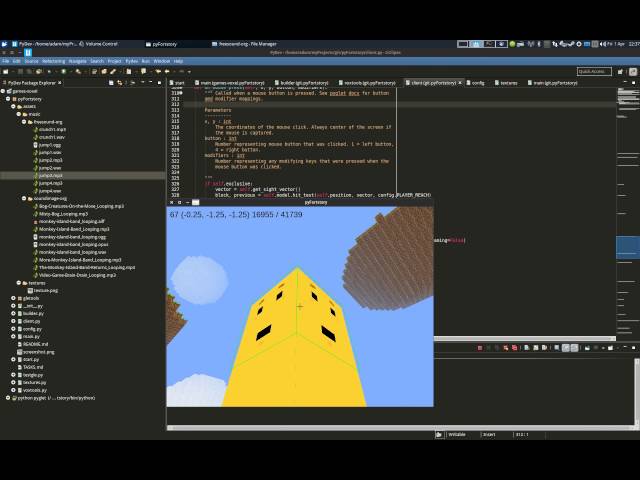Screen dimensions: 640x480
Task: Close the PyDev Package Explorer view
Action: coord(60,83)
